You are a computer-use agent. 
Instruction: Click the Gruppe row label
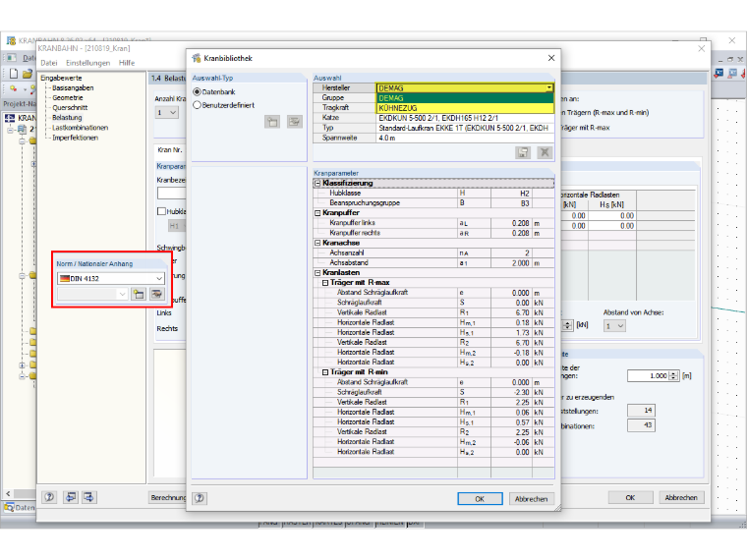(x=344, y=98)
